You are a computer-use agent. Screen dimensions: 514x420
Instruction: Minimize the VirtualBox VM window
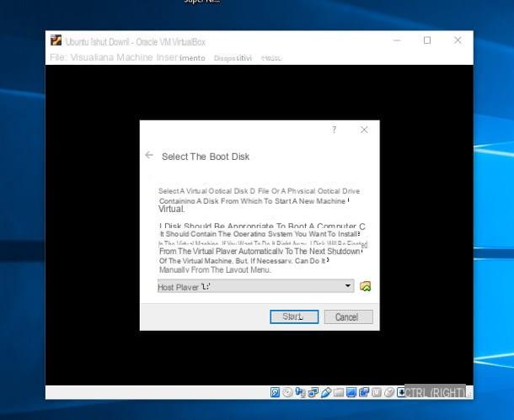[x=397, y=40]
